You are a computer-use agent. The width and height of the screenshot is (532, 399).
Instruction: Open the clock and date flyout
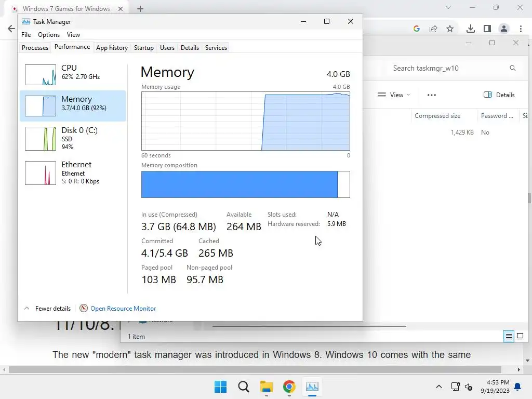pyautogui.click(x=495, y=387)
